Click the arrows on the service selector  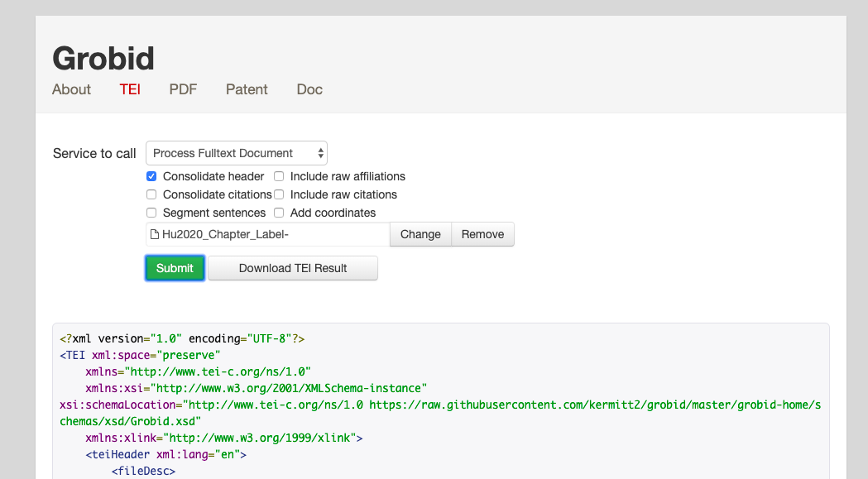click(x=319, y=153)
